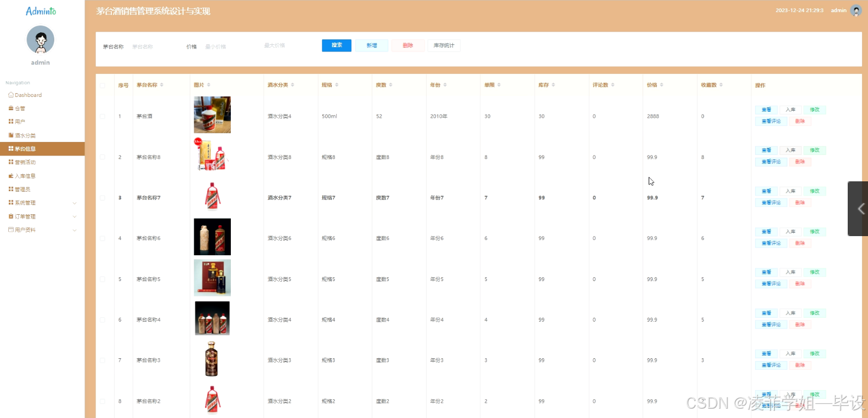This screenshot has width=868, height=418.
Task: Click the 茅台名称 search input field
Action: 153,47
